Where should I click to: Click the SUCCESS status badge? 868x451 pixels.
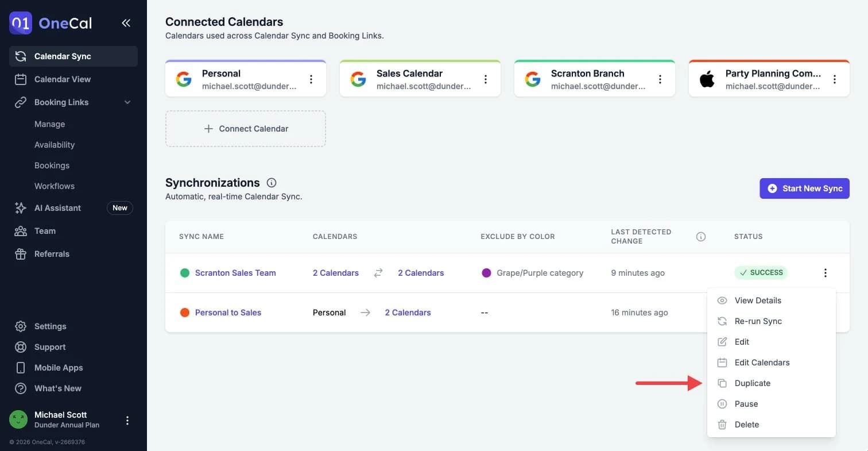[761, 272]
